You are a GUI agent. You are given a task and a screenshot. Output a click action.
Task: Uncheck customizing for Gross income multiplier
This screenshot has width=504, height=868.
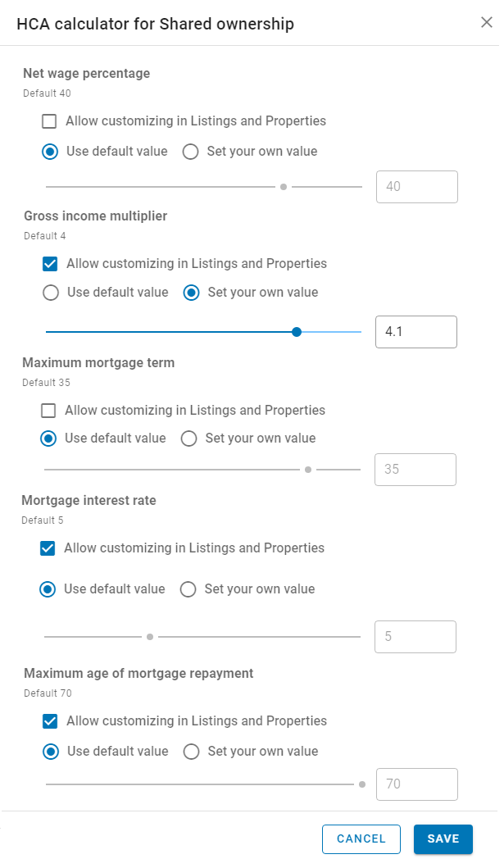point(50,263)
